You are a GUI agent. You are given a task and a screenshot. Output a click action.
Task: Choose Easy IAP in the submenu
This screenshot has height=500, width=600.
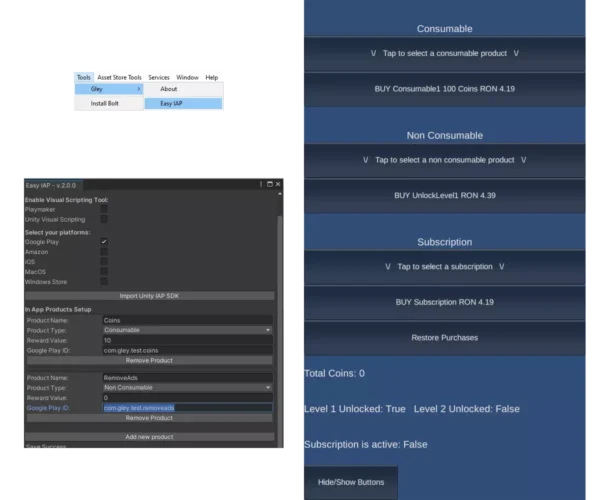(x=183, y=103)
